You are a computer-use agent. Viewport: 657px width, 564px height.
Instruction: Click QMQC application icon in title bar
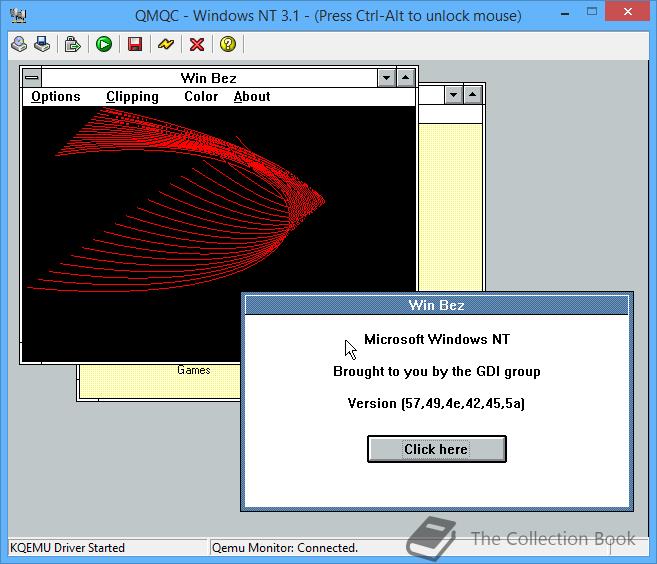[18, 15]
